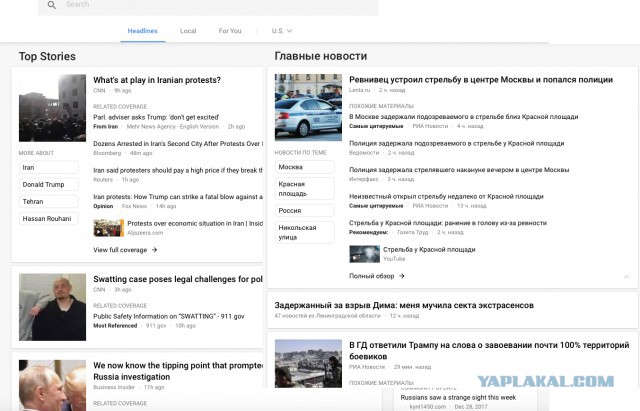This screenshot has height=411, width=640.
Task: Play the YouTube 'Стрельба у Красной площади' thumbnail
Action: (364, 254)
